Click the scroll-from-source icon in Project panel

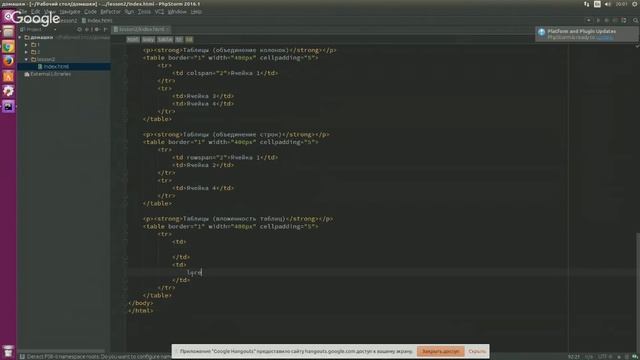(x=79, y=29)
